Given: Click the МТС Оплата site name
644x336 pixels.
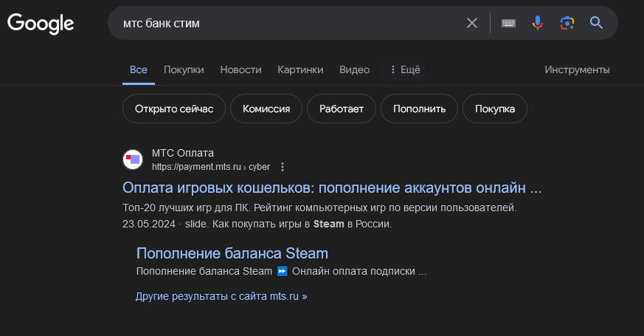Looking at the screenshot, I should (x=183, y=153).
